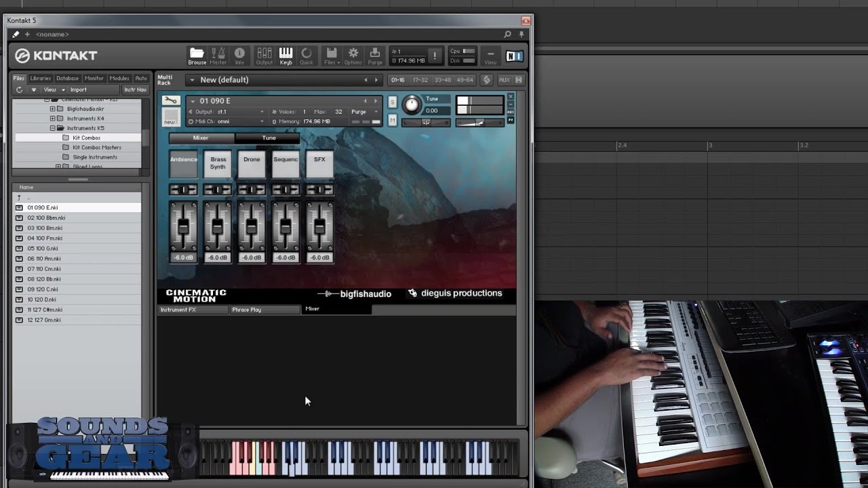Switch to the Libraries tab
This screenshot has width=868, height=488.
coord(41,79)
